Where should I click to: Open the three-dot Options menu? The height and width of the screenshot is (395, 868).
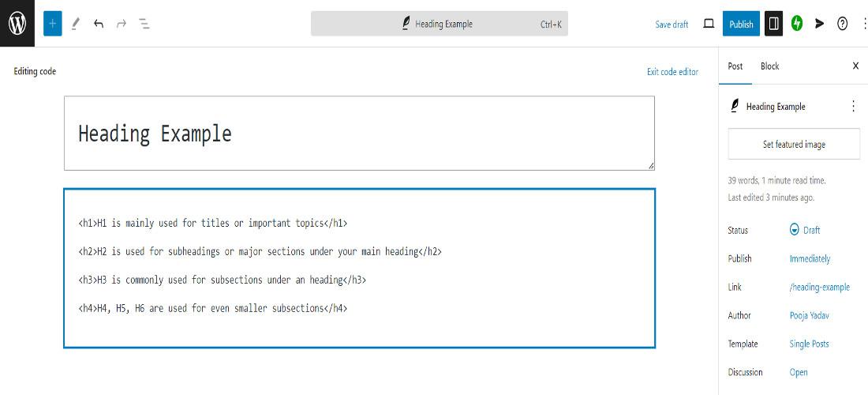pos(865,24)
